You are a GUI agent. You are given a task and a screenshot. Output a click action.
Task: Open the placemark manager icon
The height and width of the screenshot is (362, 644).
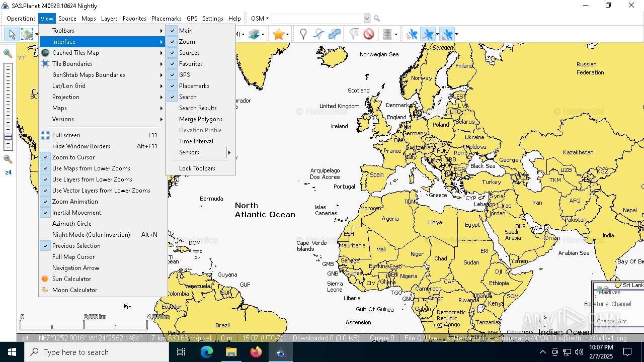click(x=354, y=34)
